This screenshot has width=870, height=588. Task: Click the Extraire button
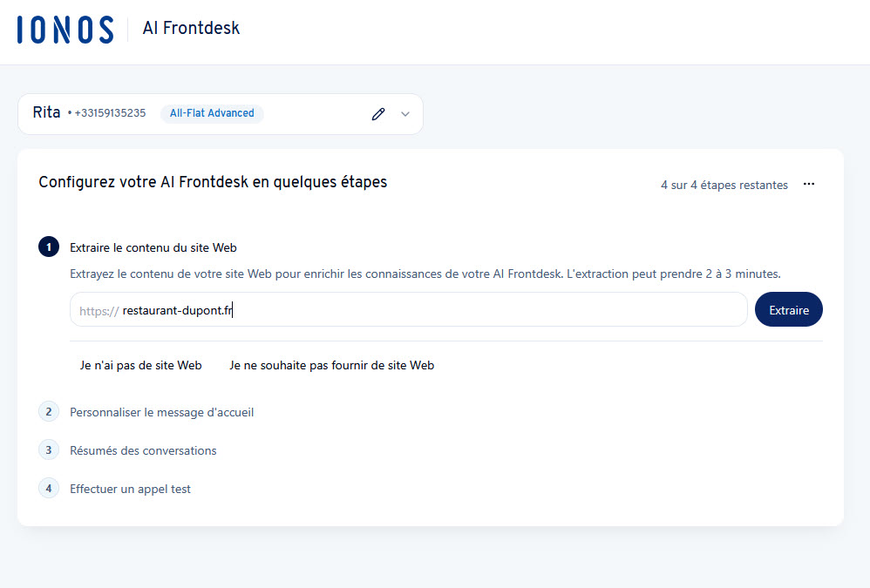pyautogui.click(x=788, y=310)
